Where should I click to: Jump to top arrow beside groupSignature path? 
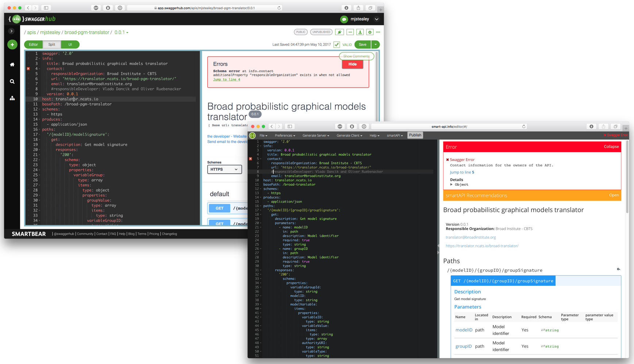pos(618,269)
